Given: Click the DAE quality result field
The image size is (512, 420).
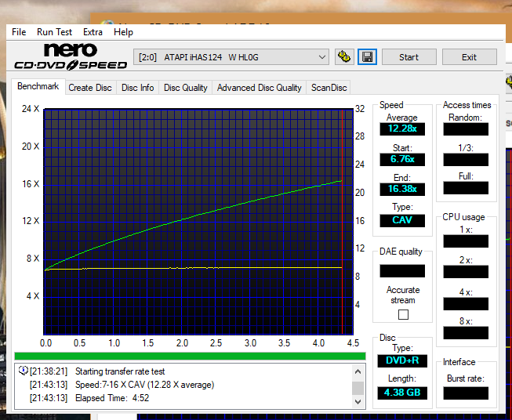Looking at the screenshot, I should [x=402, y=271].
